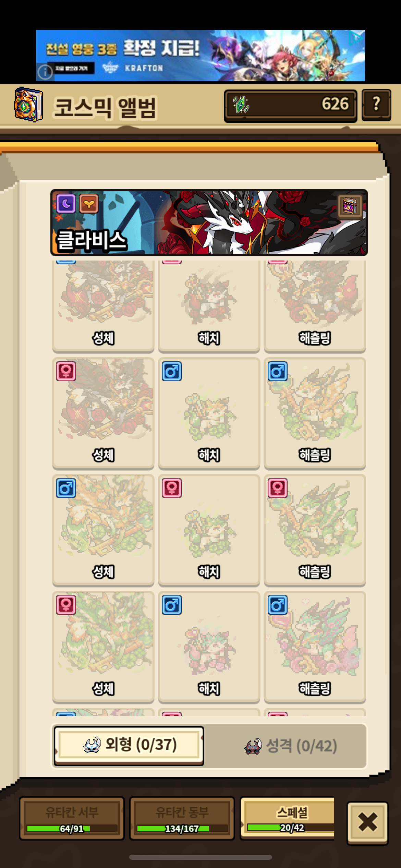Tap the ad info icon on the banner
Screen dimensions: 401x868
coord(45,72)
